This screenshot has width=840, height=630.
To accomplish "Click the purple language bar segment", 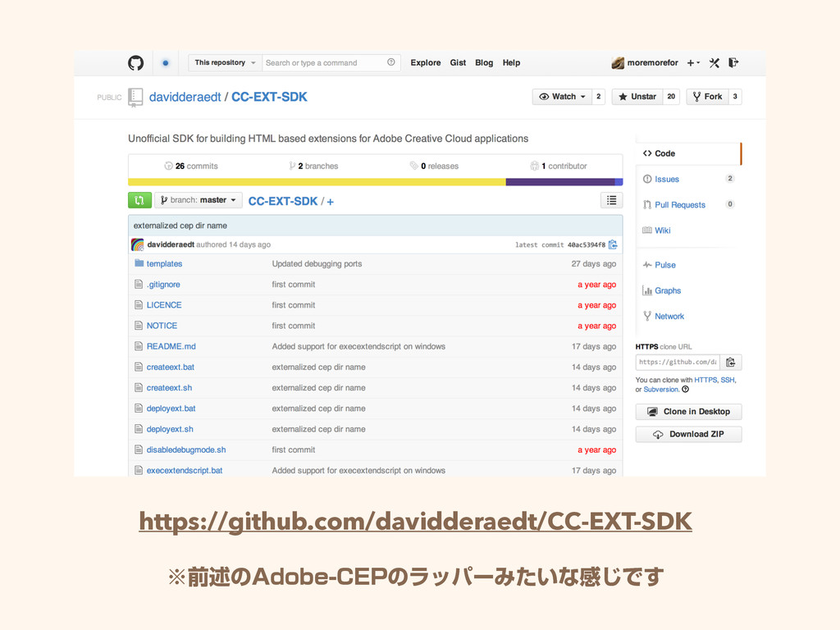I will 560,182.
